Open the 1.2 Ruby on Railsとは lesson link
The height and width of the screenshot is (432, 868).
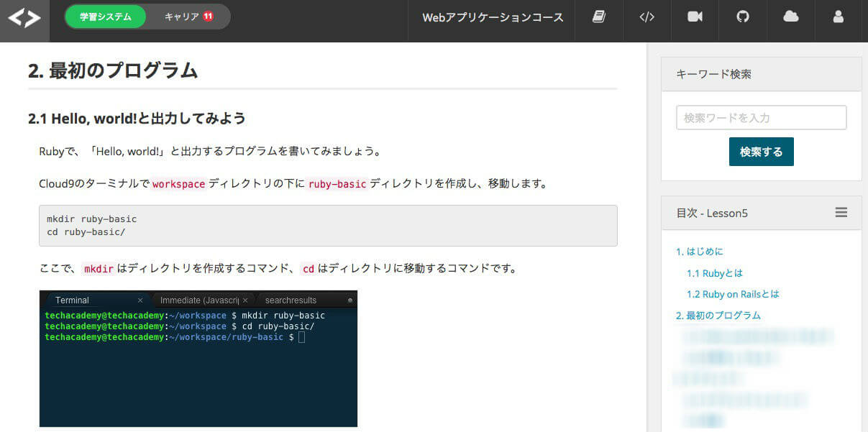point(734,294)
